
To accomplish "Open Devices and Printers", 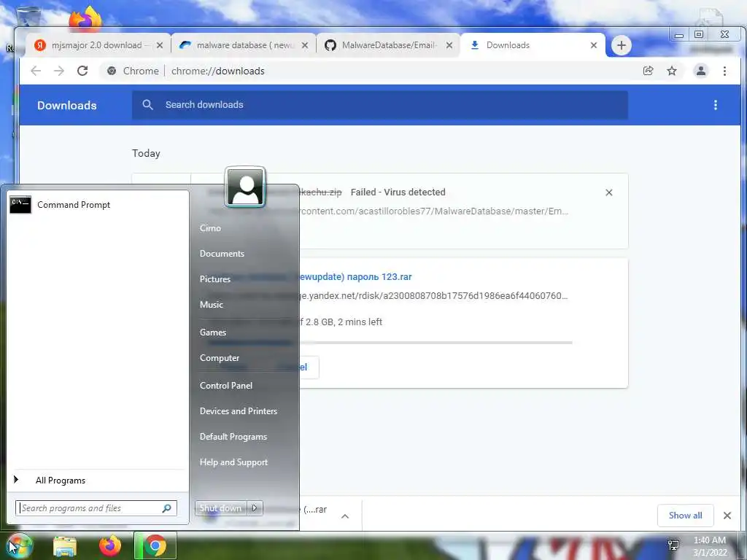I will pos(239,411).
